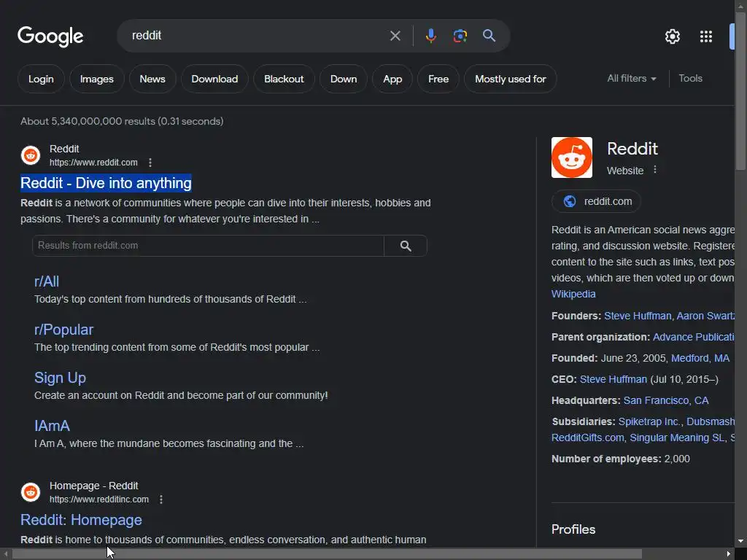This screenshot has height=560, width=747.
Task: Clear the search box with X
Action: coord(395,36)
